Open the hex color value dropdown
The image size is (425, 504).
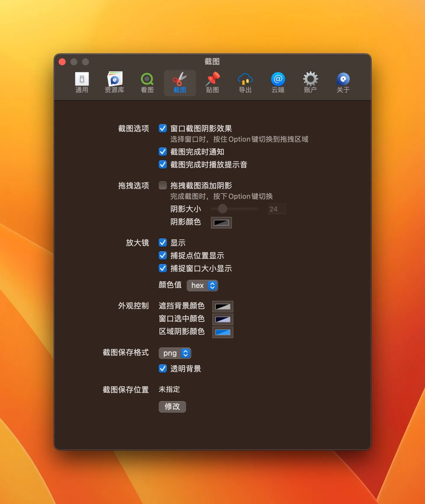click(x=202, y=285)
